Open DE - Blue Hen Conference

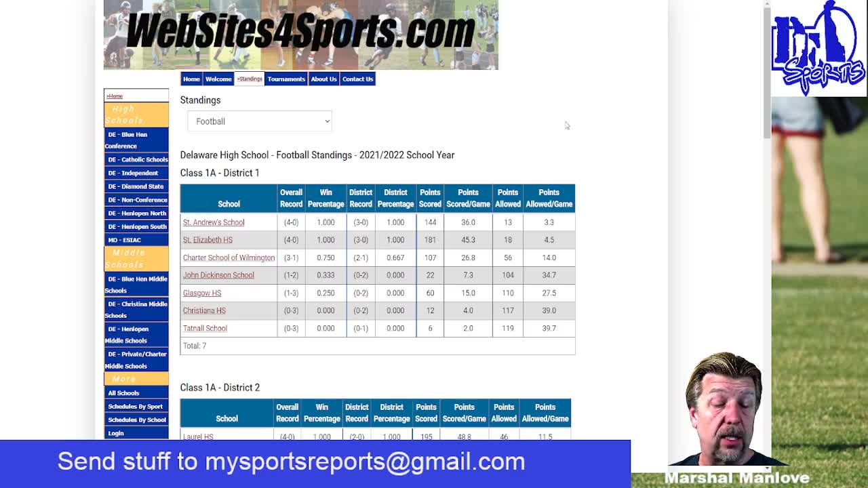[x=136, y=140]
